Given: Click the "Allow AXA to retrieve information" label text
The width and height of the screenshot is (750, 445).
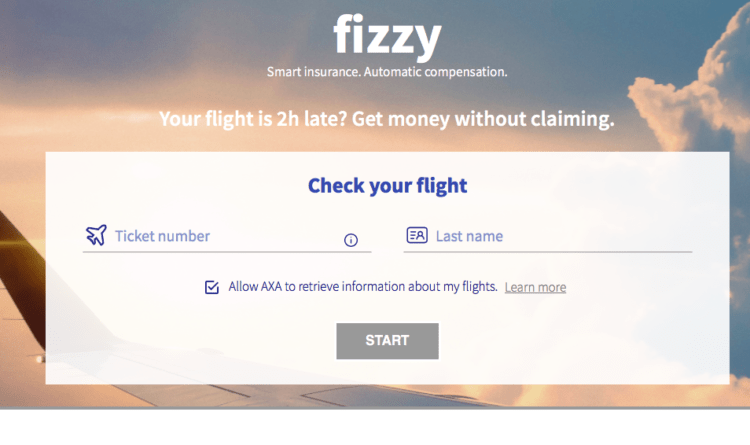Looking at the screenshot, I should click(363, 287).
